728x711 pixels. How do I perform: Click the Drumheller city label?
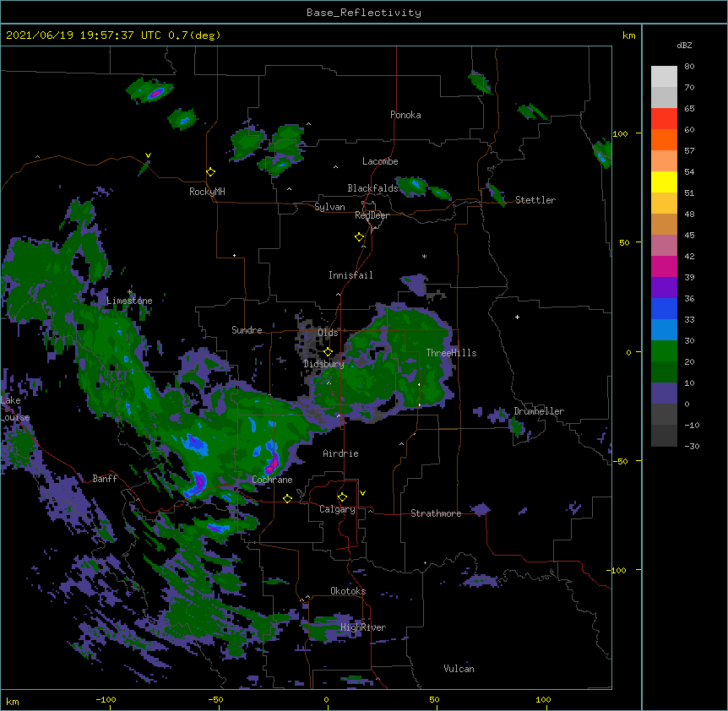point(539,411)
